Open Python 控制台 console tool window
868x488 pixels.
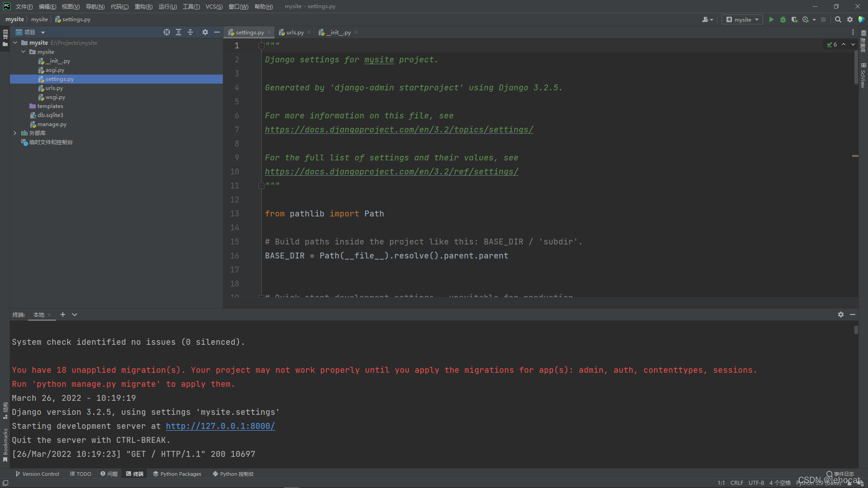click(233, 474)
